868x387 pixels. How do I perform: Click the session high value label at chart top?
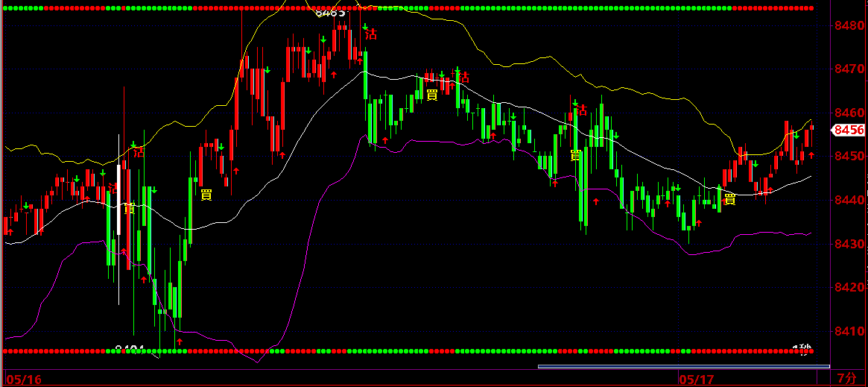pos(329,12)
